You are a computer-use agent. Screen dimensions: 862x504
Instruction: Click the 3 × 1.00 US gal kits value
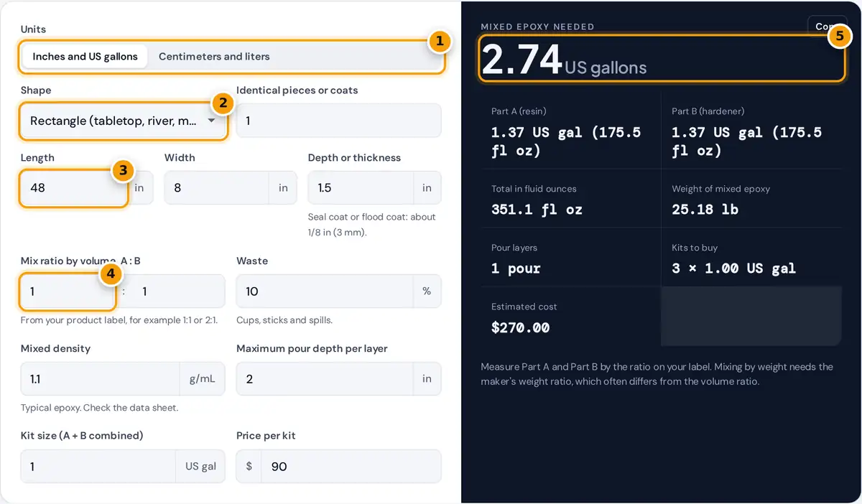(x=733, y=269)
